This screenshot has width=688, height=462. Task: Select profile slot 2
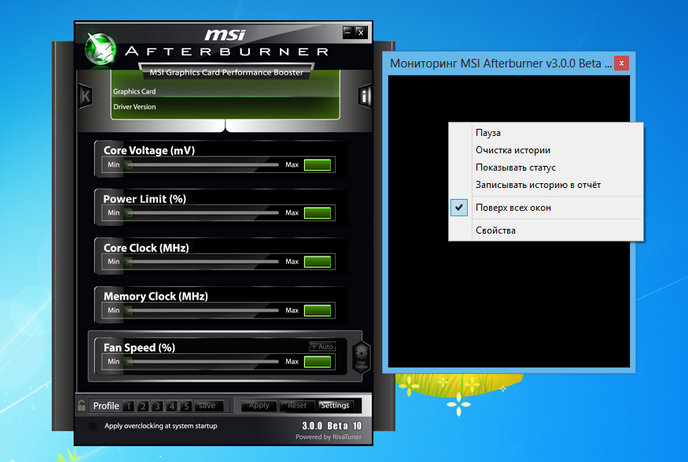[143, 406]
